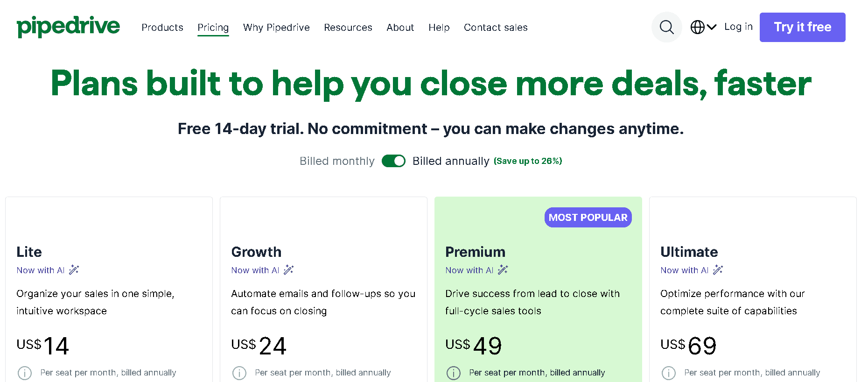Open the search icon

666,27
